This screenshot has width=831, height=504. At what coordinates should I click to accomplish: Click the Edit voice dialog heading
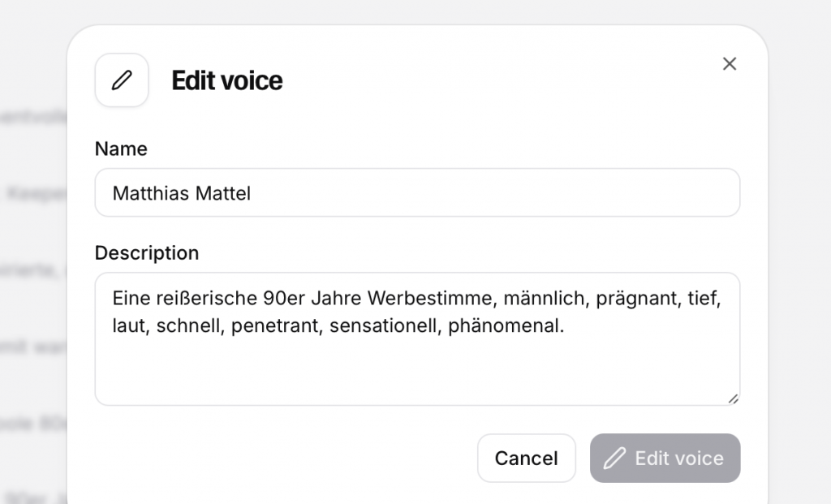point(227,81)
